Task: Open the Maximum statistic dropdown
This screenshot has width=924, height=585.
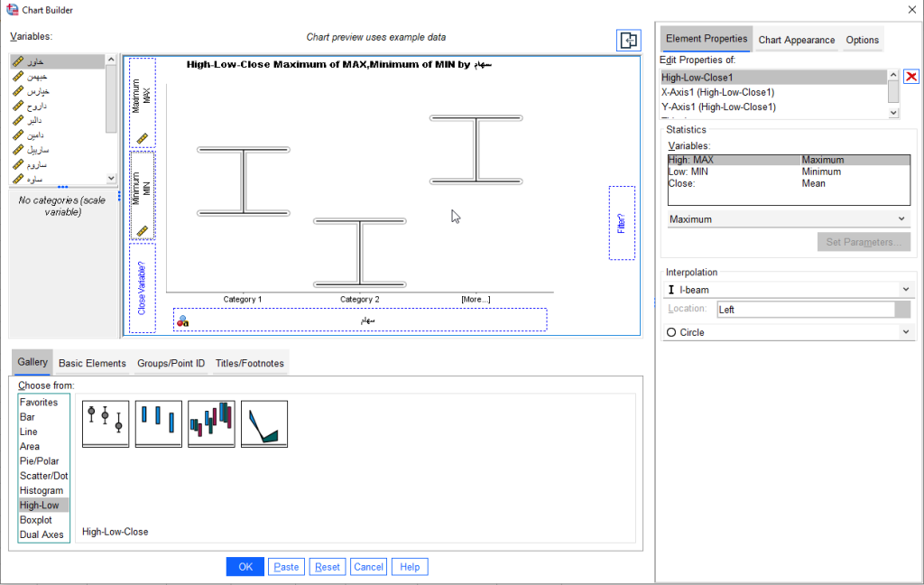Action: pyautogui.click(x=789, y=218)
